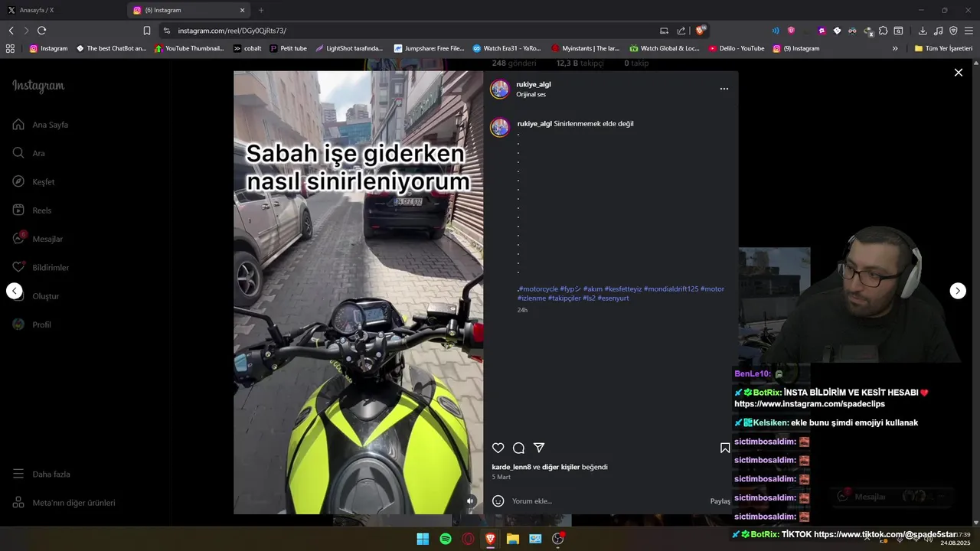Open OBS Studio from the taskbar
Image resolution: width=980 pixels, height=551 pixels.
[x=558, y=539]
